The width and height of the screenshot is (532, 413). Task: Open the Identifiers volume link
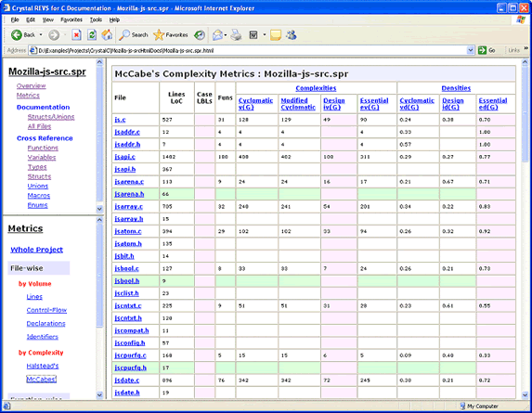tap(43, 337)
